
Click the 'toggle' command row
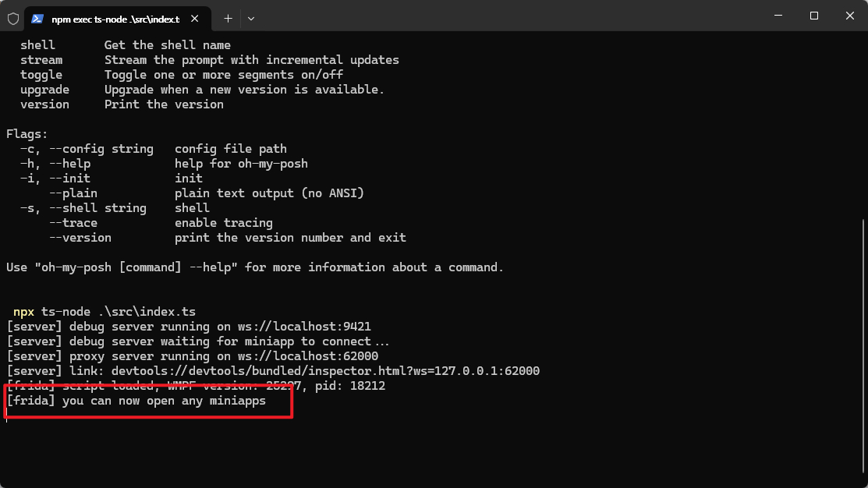[182, 75]
